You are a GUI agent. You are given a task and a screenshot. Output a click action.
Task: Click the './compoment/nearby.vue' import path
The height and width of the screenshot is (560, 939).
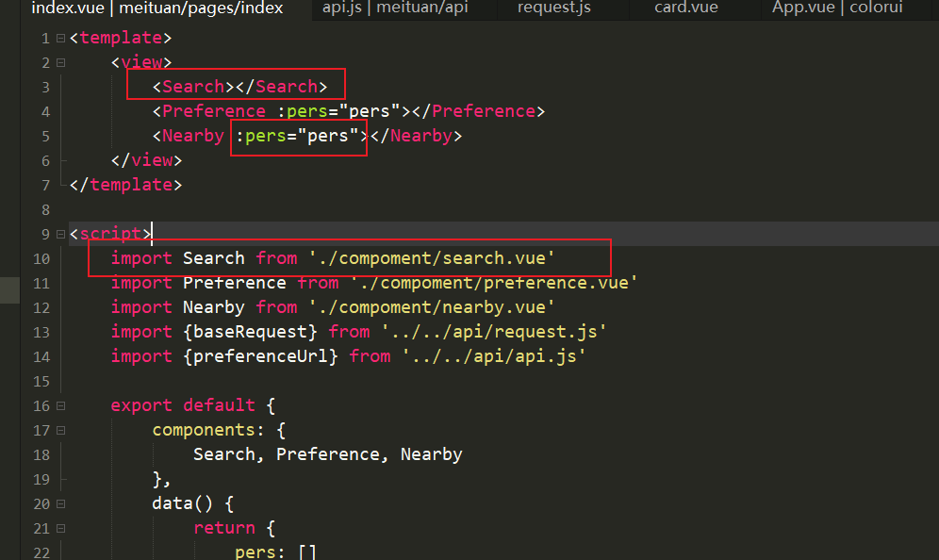(x=432, y=307)
